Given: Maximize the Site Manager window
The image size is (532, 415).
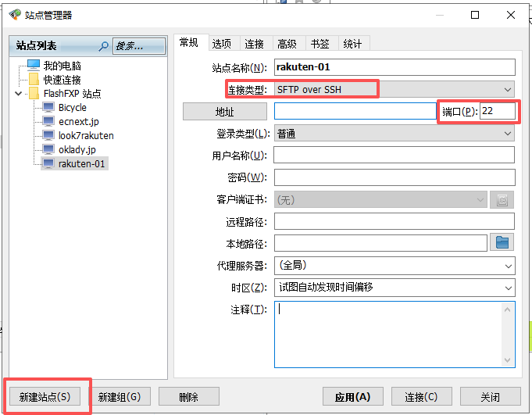Looking at the screenshot, I should point(475,15).
